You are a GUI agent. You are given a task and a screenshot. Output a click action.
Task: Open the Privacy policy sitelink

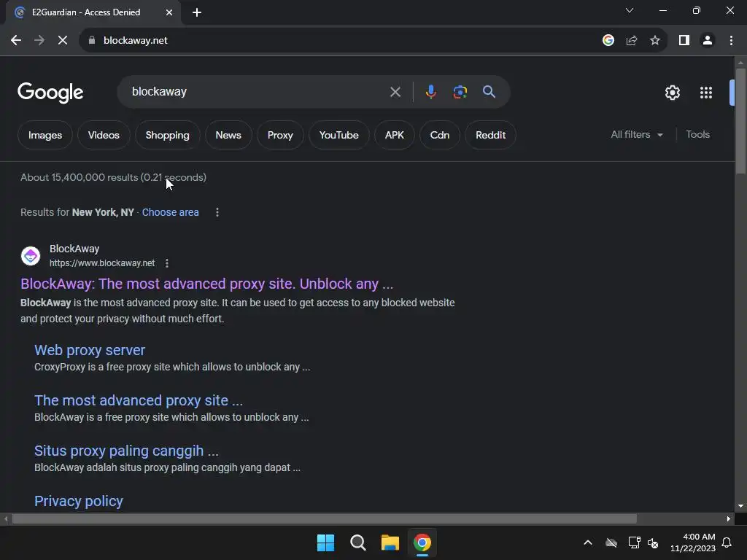(x=79, y=501)
